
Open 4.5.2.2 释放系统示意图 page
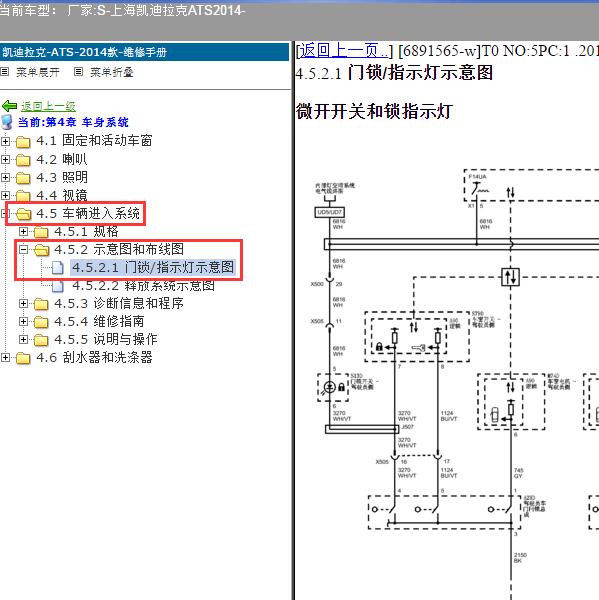click(143, 285)
